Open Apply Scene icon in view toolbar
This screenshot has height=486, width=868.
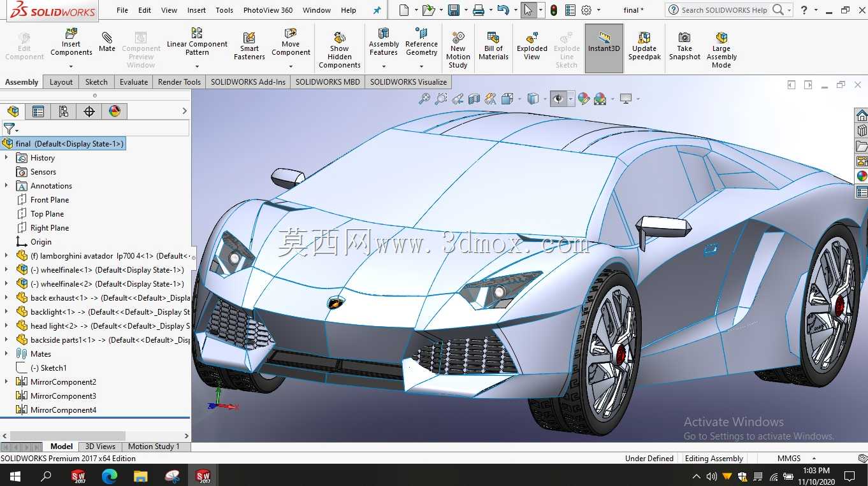600,99
